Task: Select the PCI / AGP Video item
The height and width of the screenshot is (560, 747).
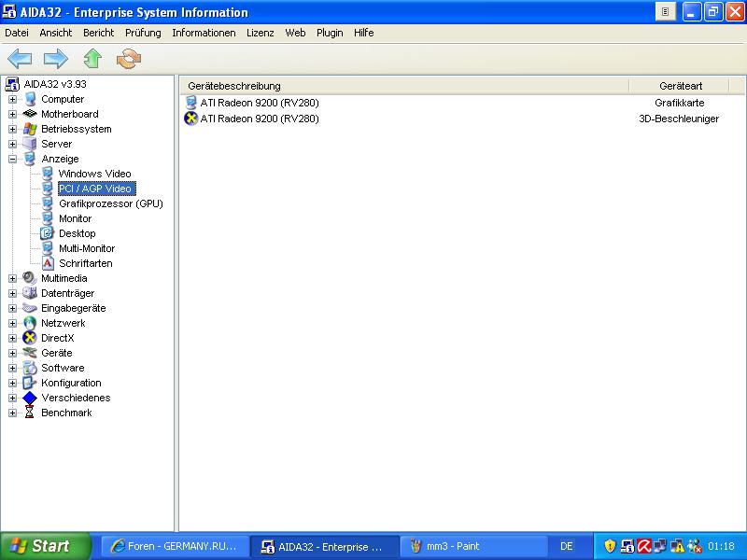Action: click(95, 189)
